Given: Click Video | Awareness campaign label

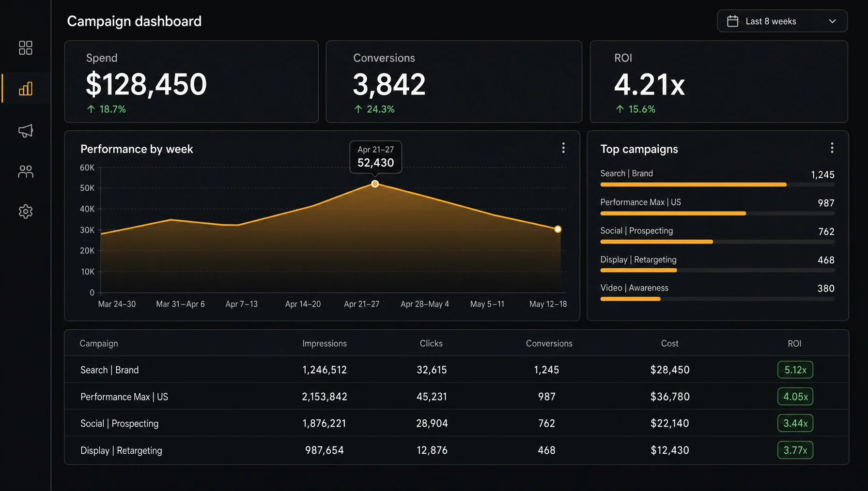Looking at the screenshot, I should (x=634, y=288).
